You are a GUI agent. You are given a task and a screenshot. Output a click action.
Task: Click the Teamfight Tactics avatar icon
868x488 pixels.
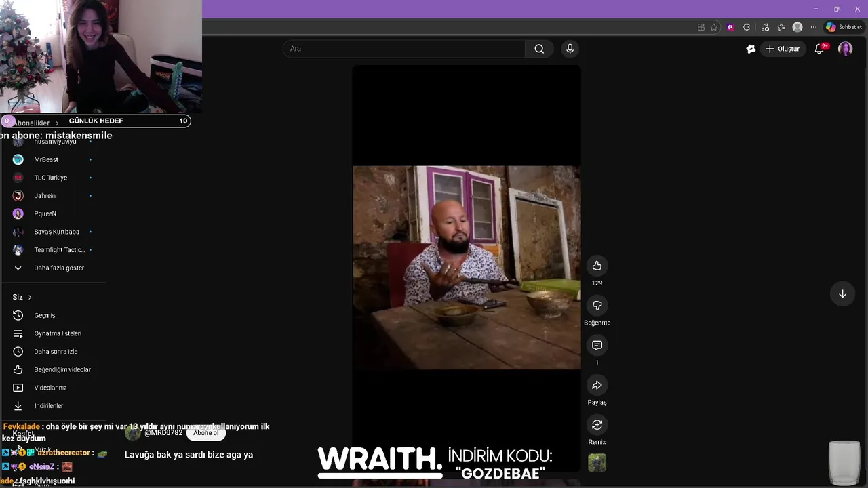pyautogui.click(x=18, y=250)
